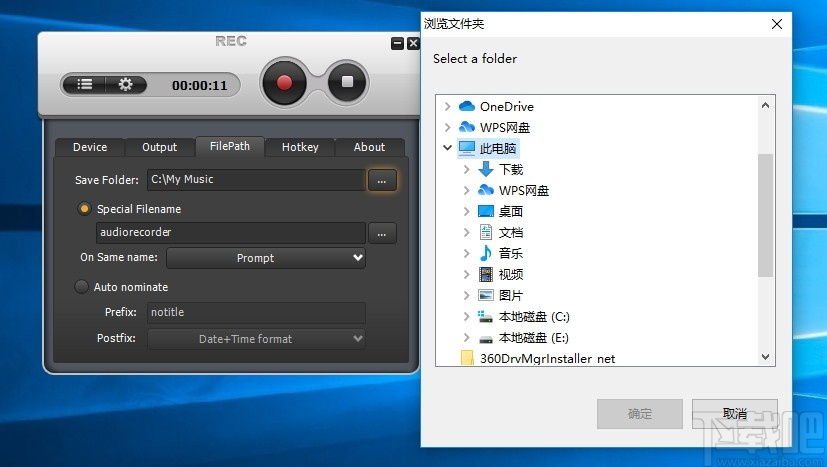The height and width of the screenshot is (467, 827).
Task: Click the Save Folder path field
Action: (x=256, y=179)
